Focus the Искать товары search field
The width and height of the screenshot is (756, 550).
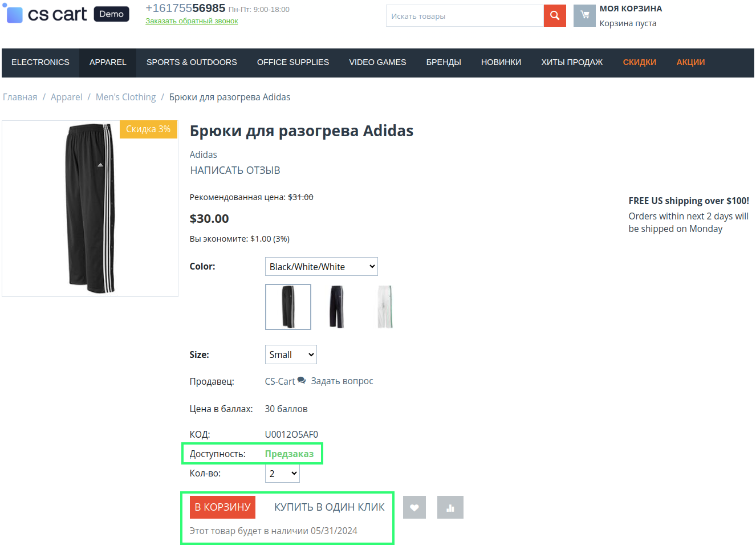point(465,16)
